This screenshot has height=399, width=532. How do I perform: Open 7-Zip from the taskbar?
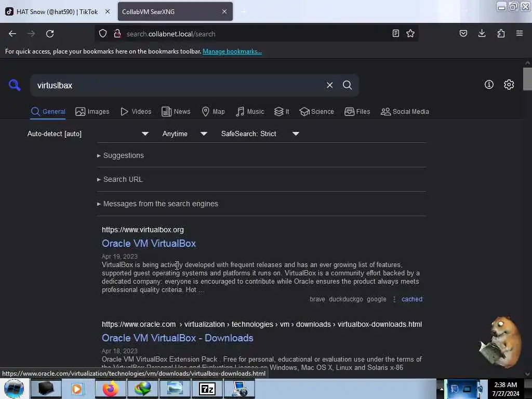207,389
